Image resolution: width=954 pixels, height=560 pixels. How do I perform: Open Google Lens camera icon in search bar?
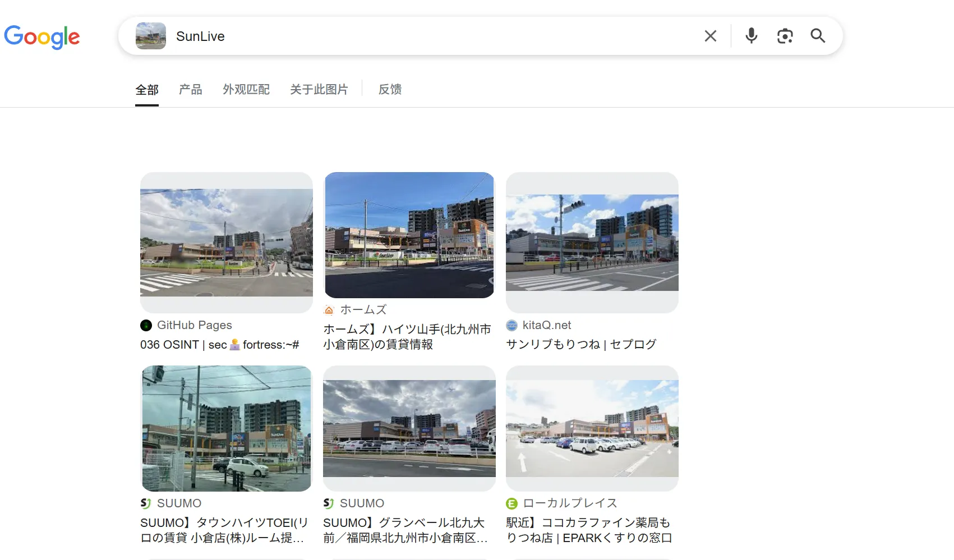pyautogui.click(x=785, y=35)
